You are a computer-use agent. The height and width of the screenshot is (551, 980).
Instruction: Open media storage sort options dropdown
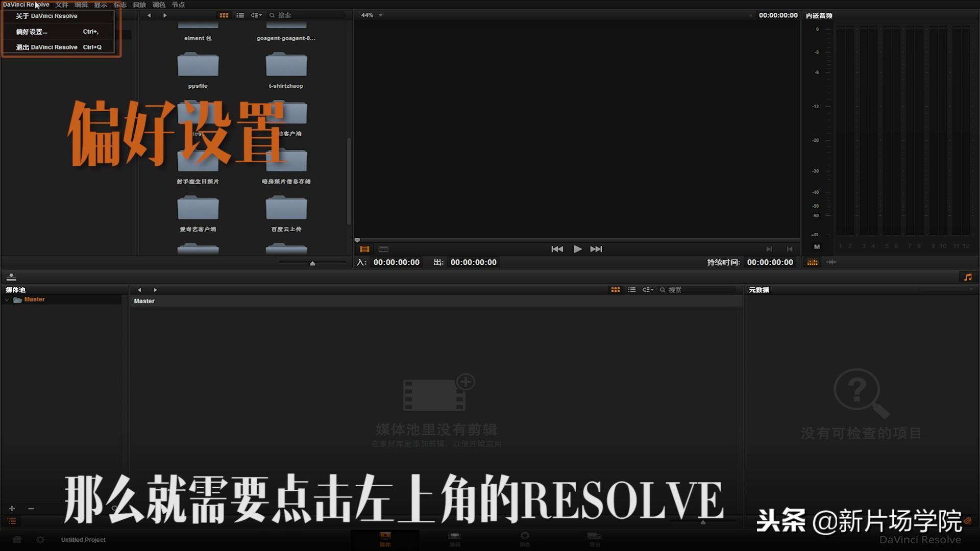pyautogui.click(x=256, y=15)
